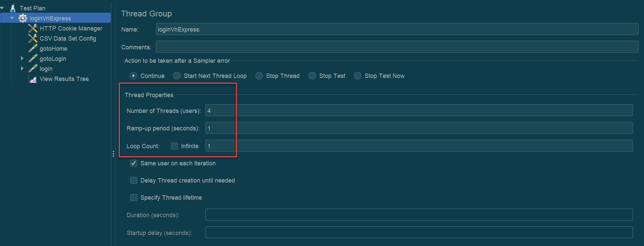Viewport: 644px width, 246px height.
Task: Click the login sampler pipette icon
Action: [x=33, y=69]
